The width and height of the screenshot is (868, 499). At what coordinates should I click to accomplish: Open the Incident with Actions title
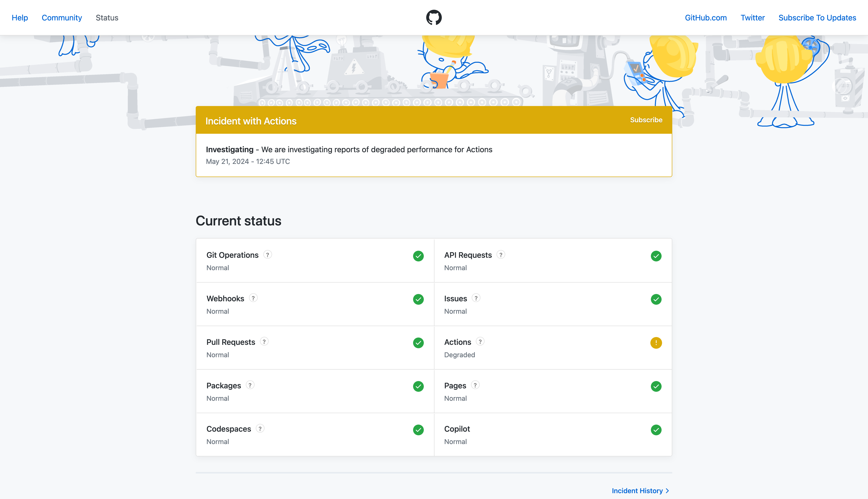251,121
